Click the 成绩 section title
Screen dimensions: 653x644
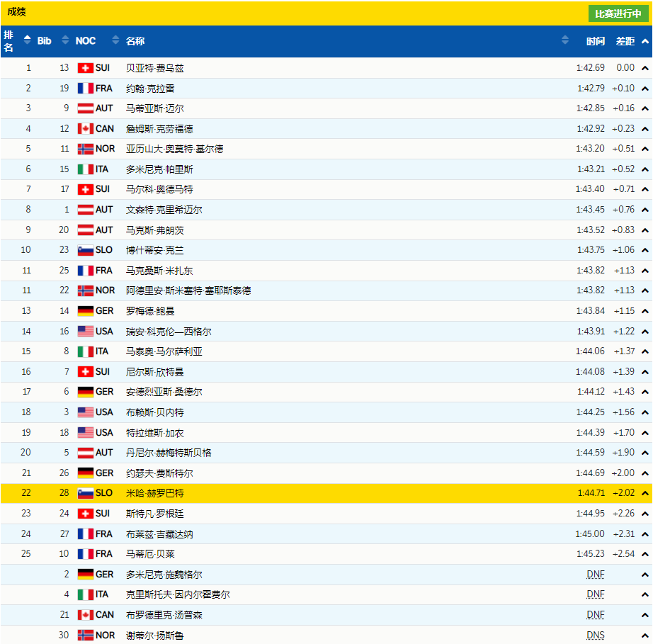click(18, 11)
